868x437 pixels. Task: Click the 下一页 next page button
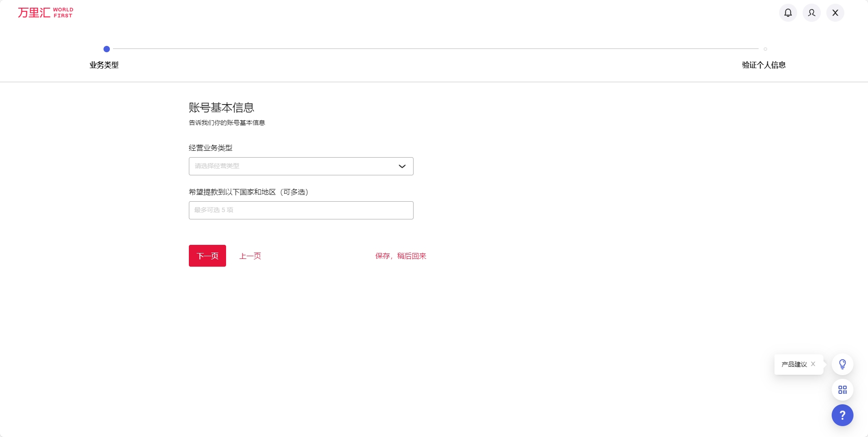207,256
